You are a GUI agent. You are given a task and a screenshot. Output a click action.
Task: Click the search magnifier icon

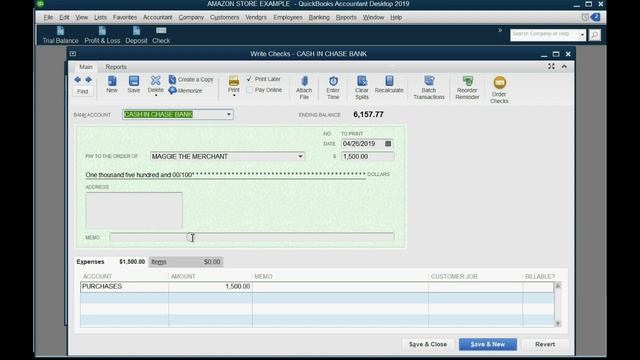point(595,35)
